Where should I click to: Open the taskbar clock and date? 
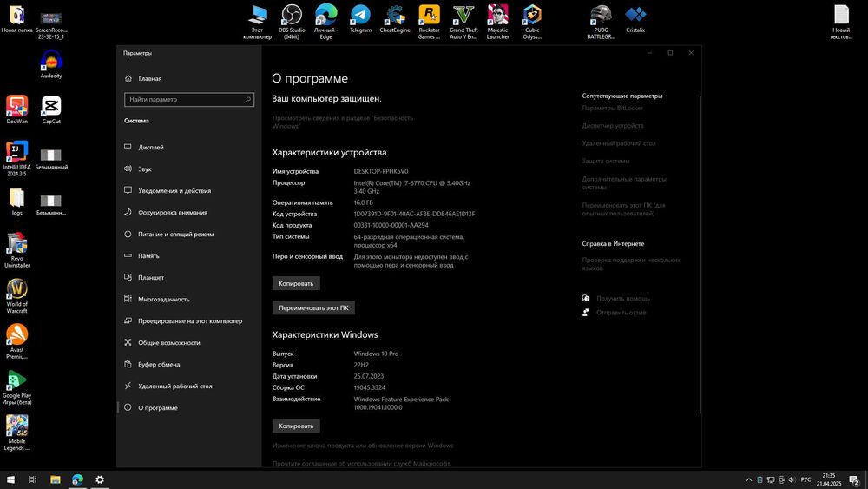pos(829,479)
